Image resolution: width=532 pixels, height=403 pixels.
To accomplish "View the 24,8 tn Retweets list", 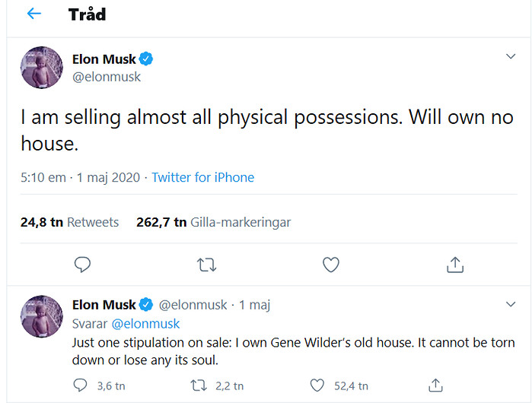I will coord(69,222).
